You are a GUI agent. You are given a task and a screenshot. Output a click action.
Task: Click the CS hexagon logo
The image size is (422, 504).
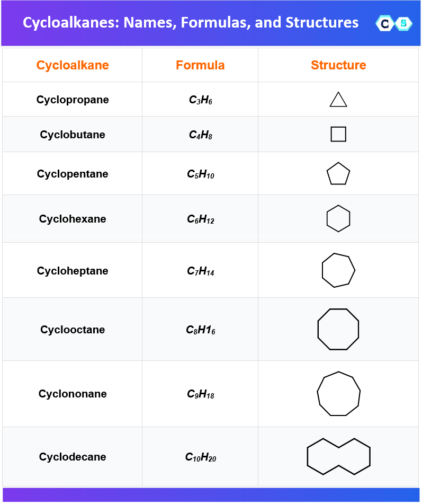click(394, 23)
